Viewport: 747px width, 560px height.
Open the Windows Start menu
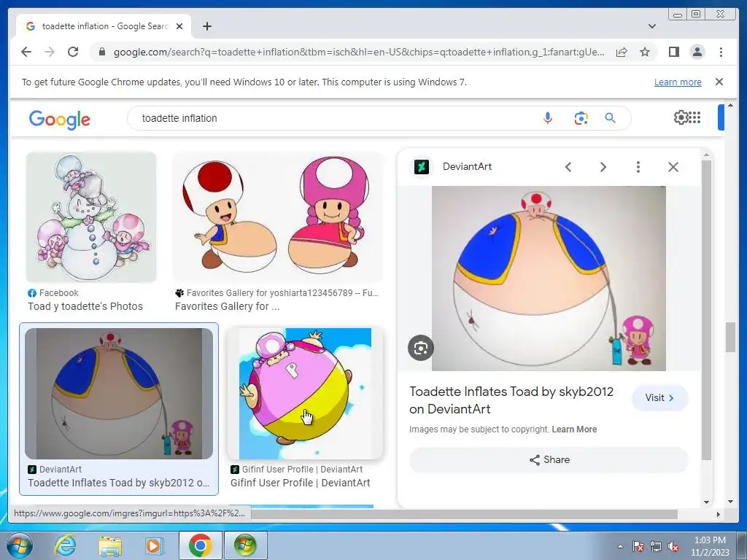[20, 545]
